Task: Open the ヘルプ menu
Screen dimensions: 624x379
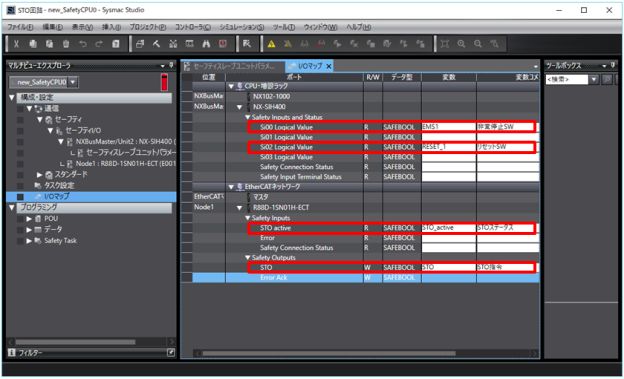Action: [x=359, y=27]
